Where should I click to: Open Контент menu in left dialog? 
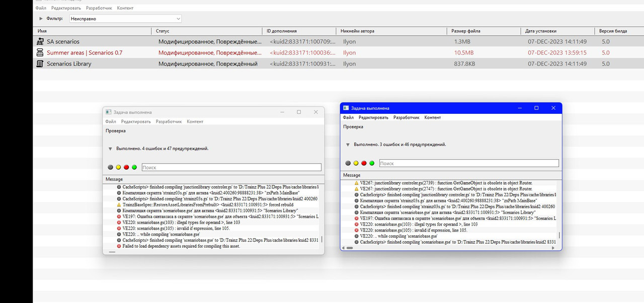point(195,121)
